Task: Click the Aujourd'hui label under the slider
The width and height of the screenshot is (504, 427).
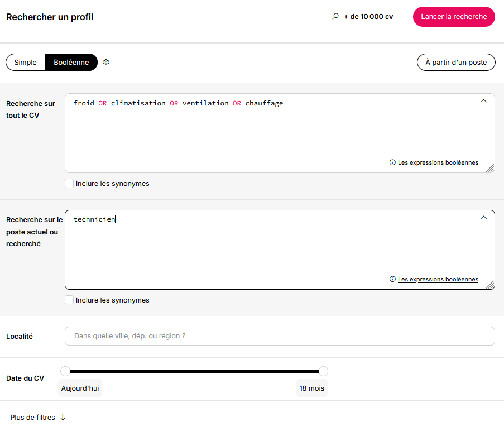Action: (80, 388)
